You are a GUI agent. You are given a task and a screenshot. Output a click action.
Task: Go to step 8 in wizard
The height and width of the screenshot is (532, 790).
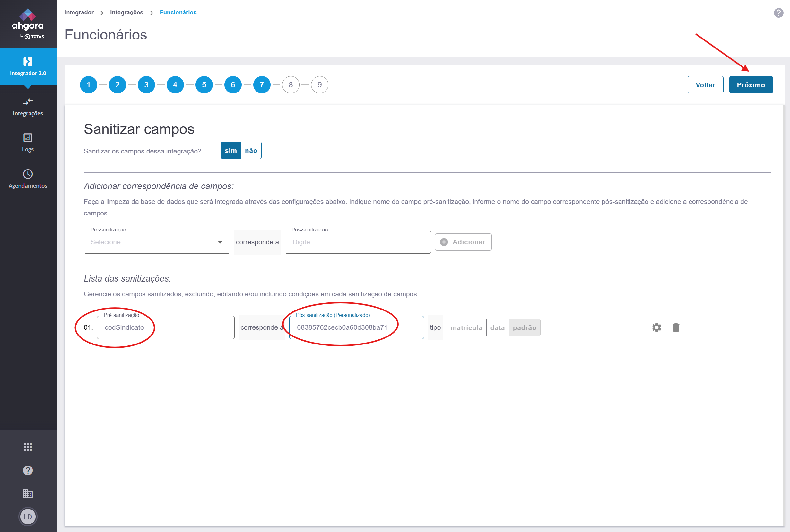[291, 85]
